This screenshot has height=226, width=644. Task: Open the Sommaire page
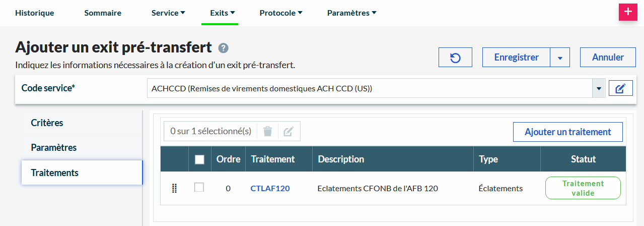click(x=103, y=13)
